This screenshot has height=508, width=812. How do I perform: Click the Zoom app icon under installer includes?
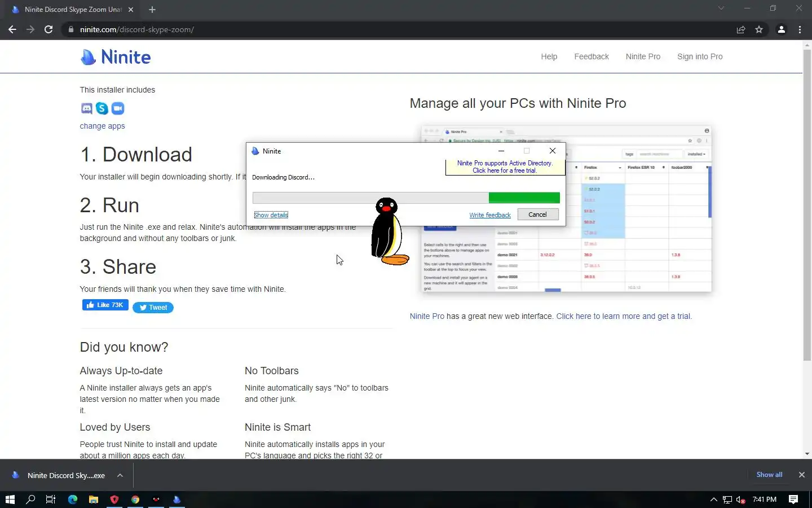coord(117,108)
